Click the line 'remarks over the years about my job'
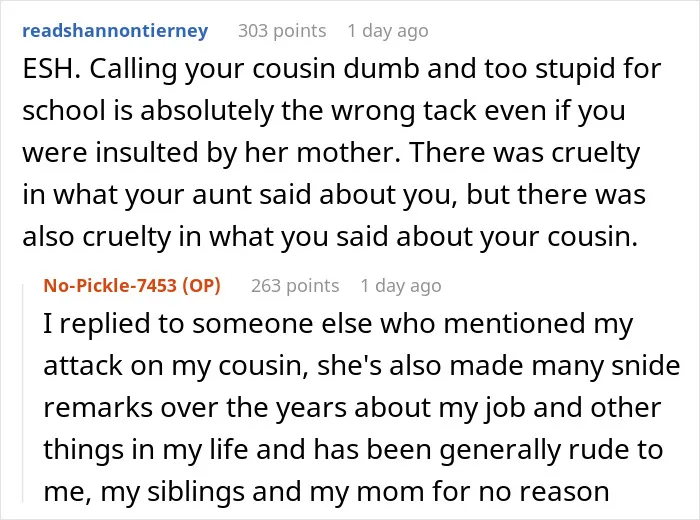This screenshot has width=700, height=520. click(352, 408)
